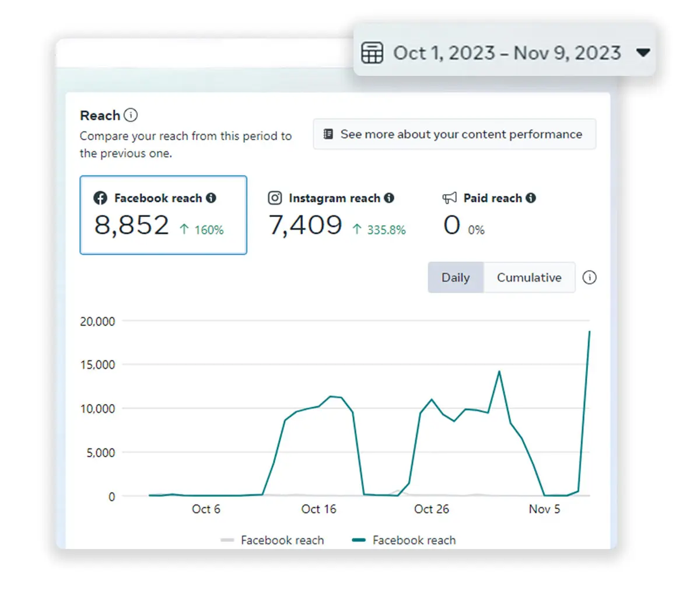The image size is (700, 589).
Task: Select the Paid reach metric card
Action: point(489,215)
